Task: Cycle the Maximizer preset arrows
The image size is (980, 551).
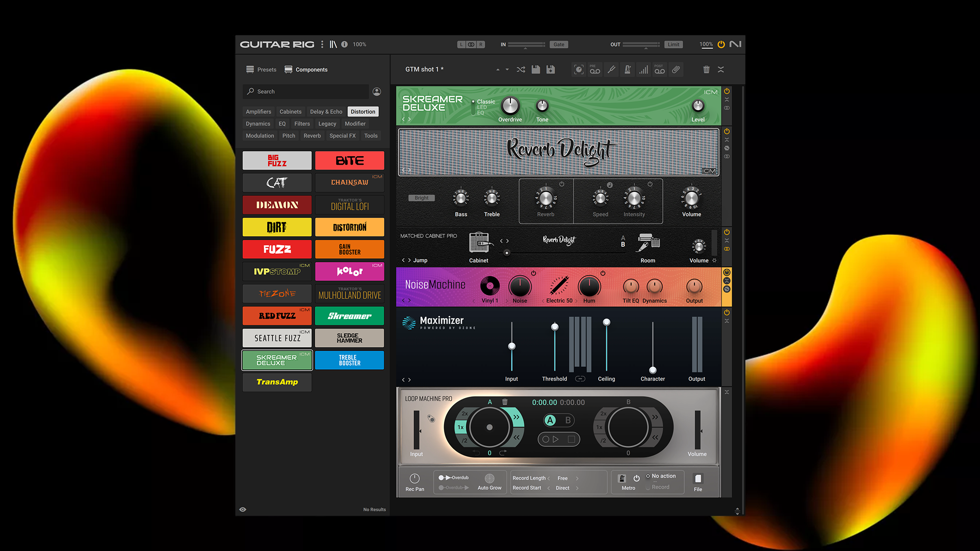Action: pyautogui.click(x=406, y=380)
